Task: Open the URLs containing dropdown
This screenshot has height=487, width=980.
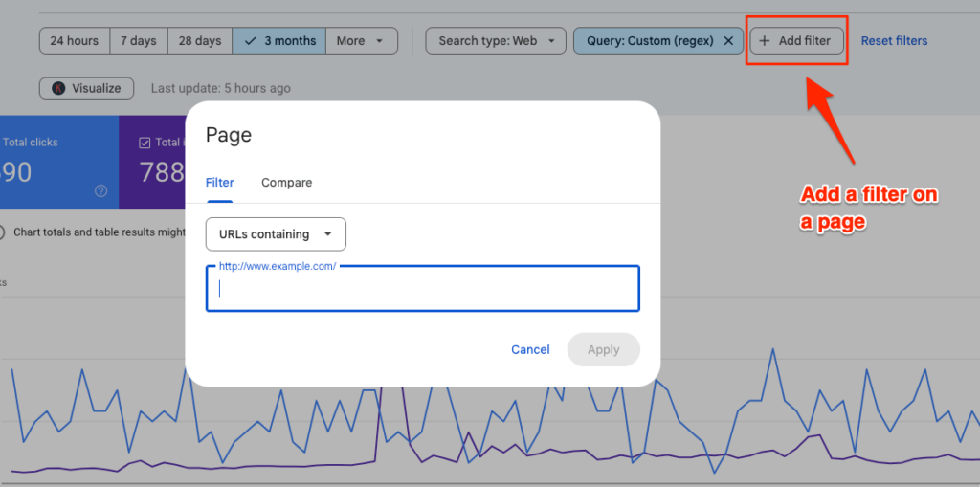Action: point(276,234)
